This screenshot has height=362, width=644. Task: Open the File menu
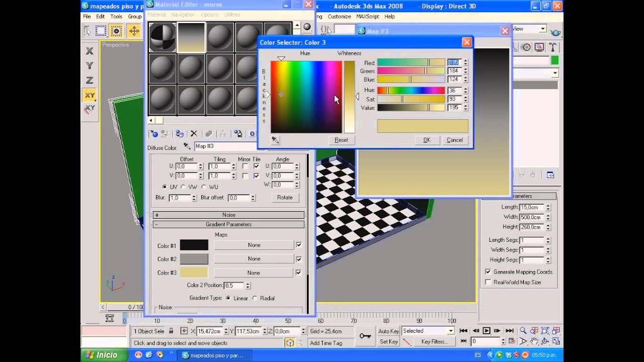point(87,17)
